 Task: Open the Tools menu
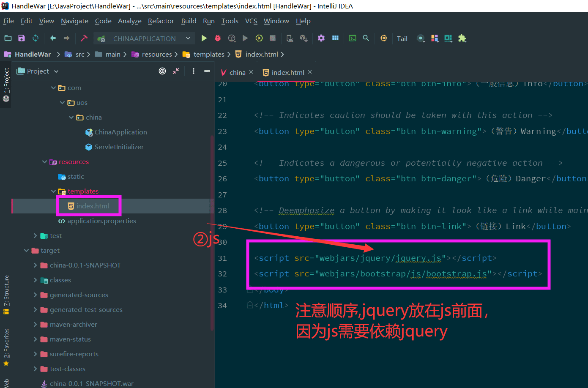pos(230,21)
